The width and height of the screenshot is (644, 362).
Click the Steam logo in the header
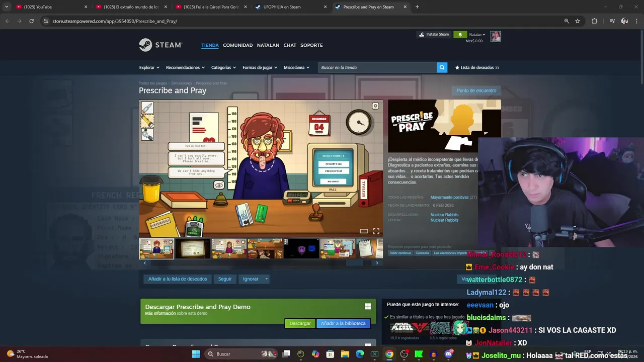(x=160, y=45)
